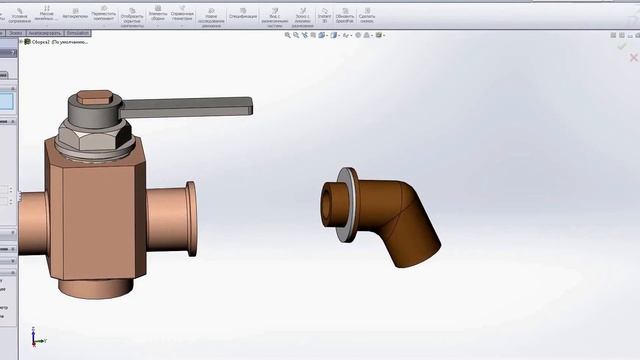Activate the Move Component (Переместить компонент) tool
The height and width of the screenshot is (360, 640).
104,14
